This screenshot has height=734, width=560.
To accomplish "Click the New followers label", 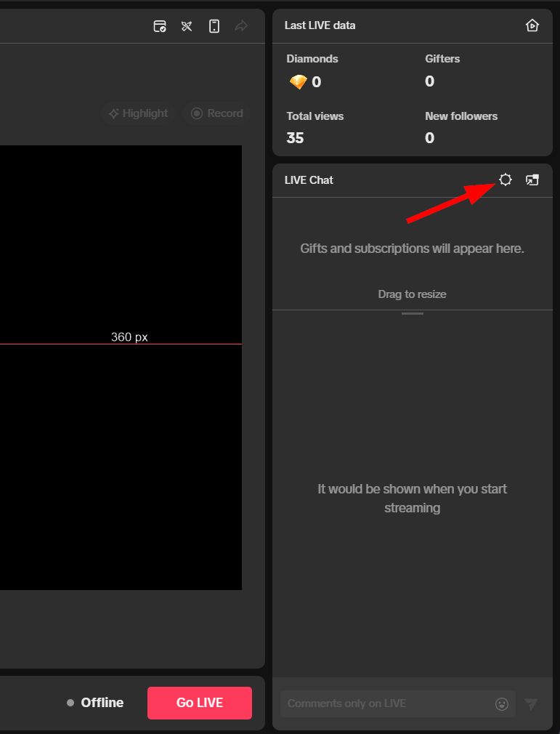I will tap(460, 116).
